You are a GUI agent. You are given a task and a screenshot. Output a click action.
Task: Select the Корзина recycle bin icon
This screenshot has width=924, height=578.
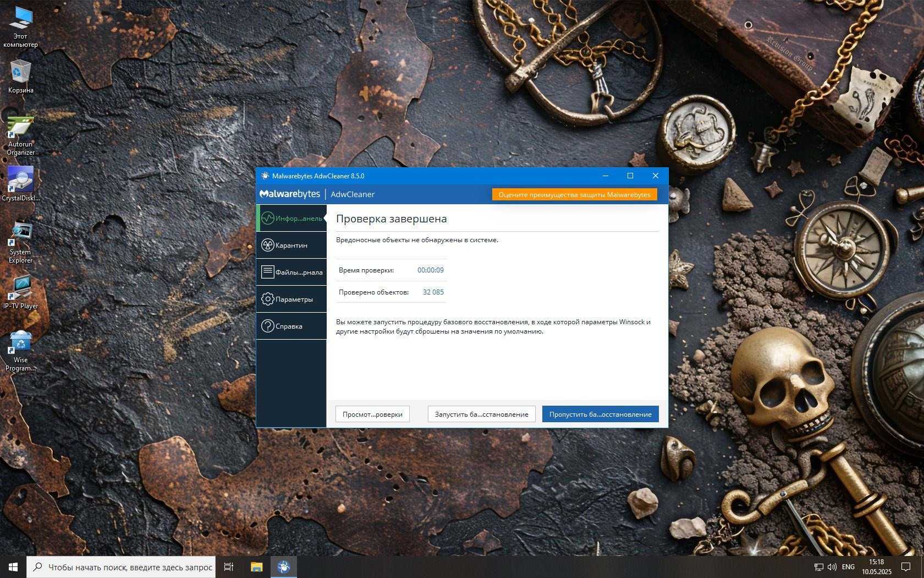[20, 76]
